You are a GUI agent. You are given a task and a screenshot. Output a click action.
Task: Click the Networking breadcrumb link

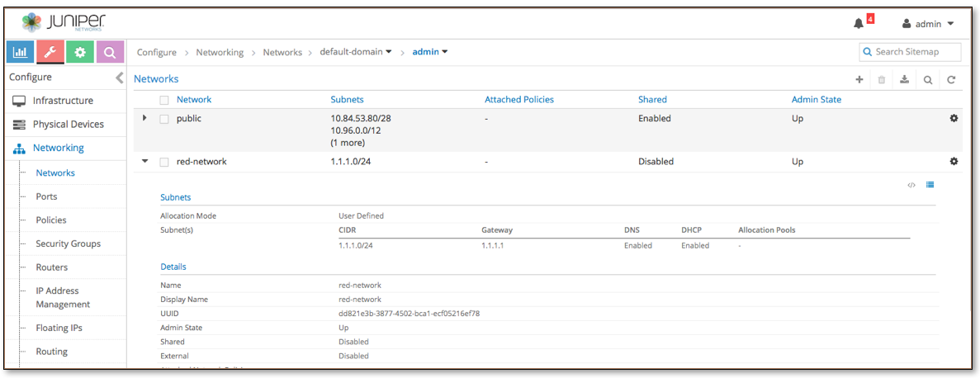220,53
